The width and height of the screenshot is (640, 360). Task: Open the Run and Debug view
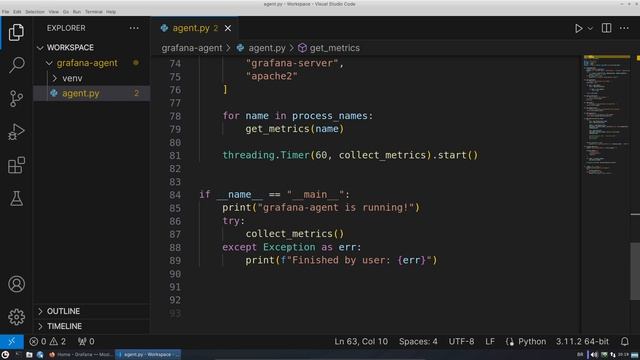point(16,132)
